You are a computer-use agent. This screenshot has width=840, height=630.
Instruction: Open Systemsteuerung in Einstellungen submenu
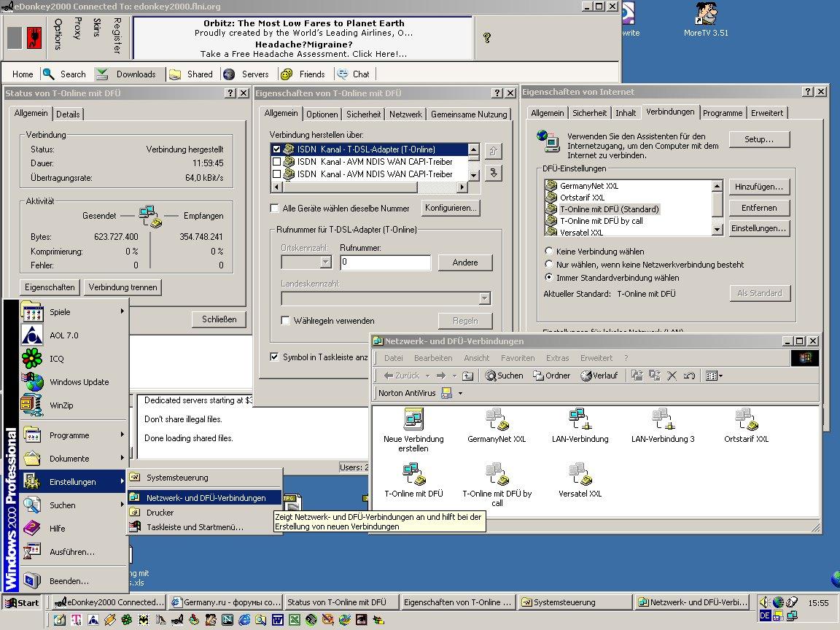(206, 478)
